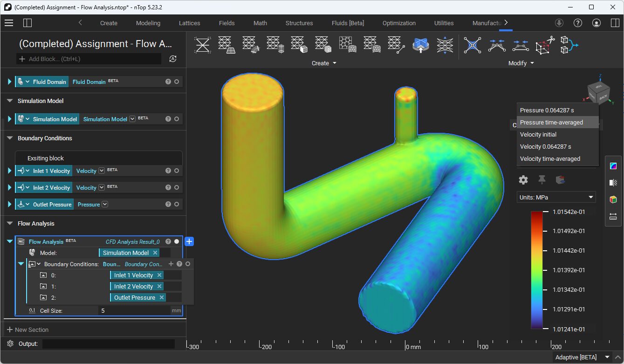
Task: Toggle visibility of the Inlet 1 Velocity block
Action: (x=176, y=171)
